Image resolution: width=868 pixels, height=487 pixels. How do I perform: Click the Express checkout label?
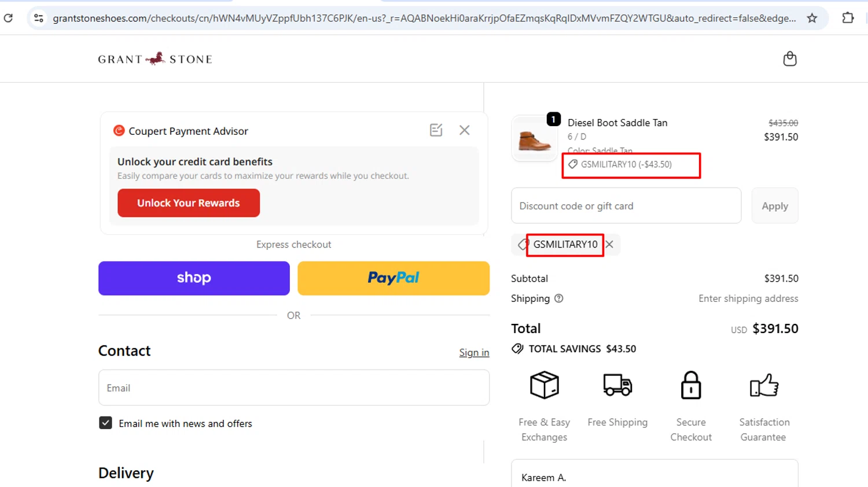click(x=294, y=245)
